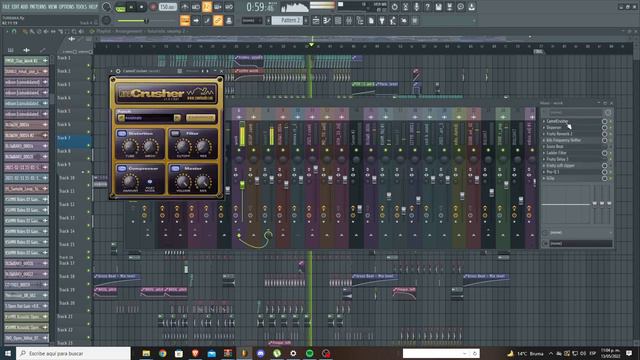
Task: Click the save project icon
Action: pyautogui.click(x=438, y=7)
